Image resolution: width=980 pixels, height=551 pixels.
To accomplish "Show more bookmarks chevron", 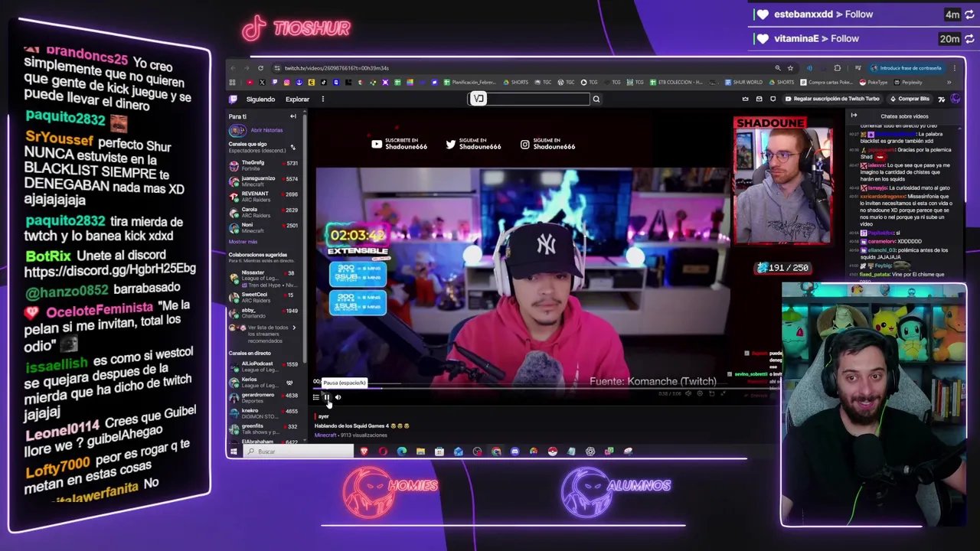I will tap(949, 82).
